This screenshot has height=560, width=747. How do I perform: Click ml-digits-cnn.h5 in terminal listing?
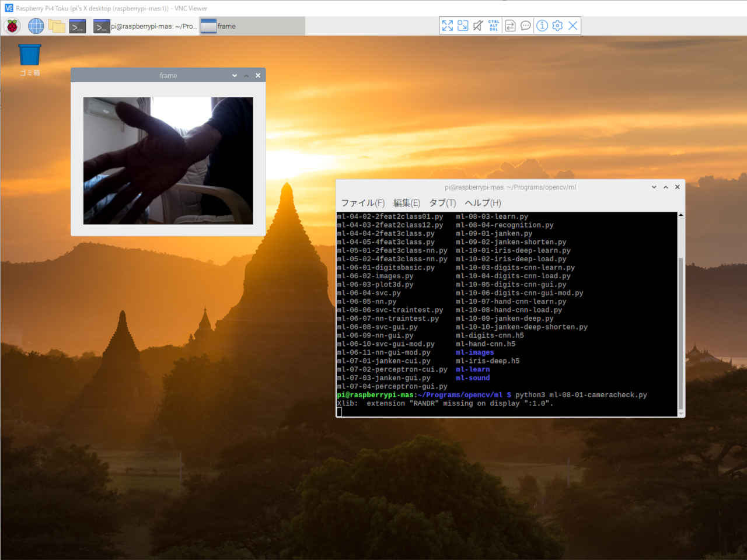tap(490, 335)
